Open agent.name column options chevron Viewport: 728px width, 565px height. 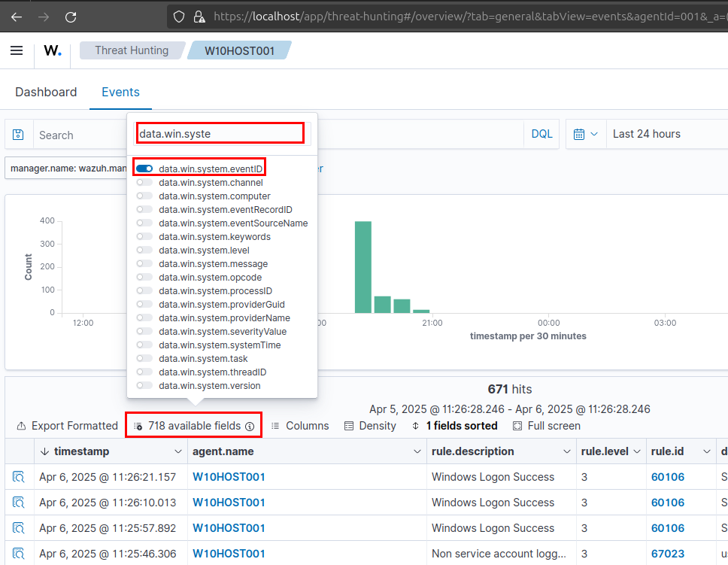pos(417,451)
